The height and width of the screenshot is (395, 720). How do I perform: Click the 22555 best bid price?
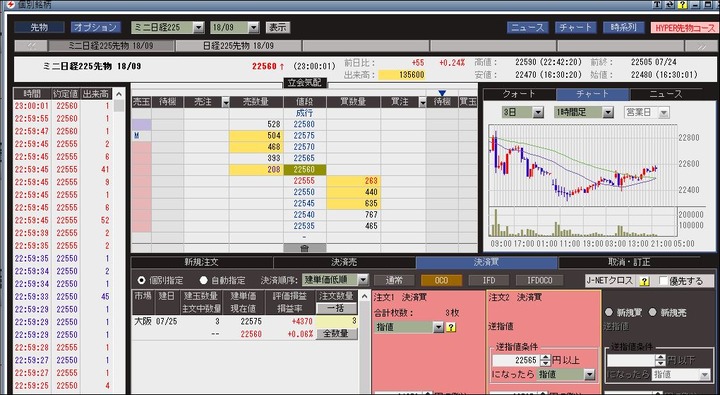[x=304, y=181]
